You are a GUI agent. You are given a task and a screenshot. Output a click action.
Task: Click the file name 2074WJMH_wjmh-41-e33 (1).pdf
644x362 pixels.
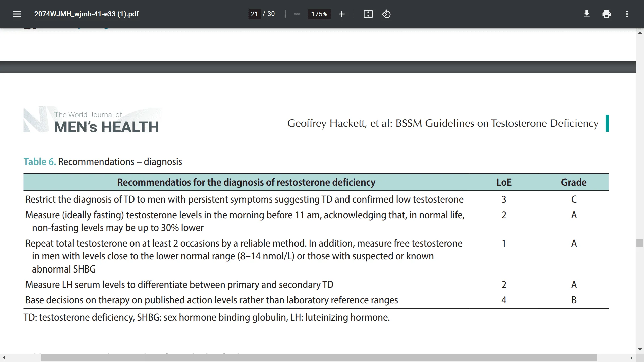coord(86,14)
